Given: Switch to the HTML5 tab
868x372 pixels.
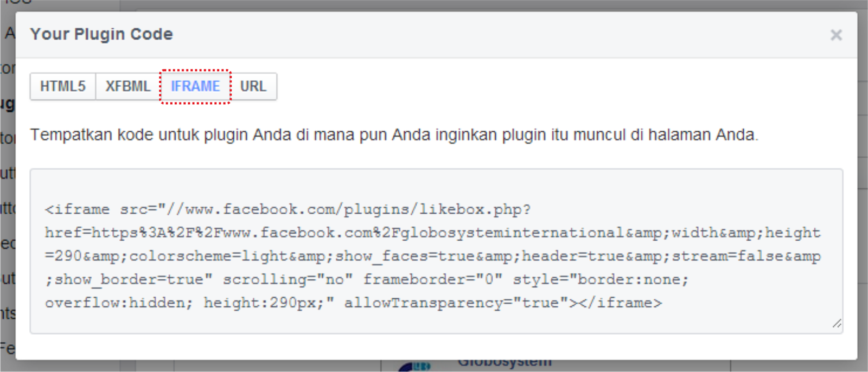Looking at the screenshot, I should (63, 86).
